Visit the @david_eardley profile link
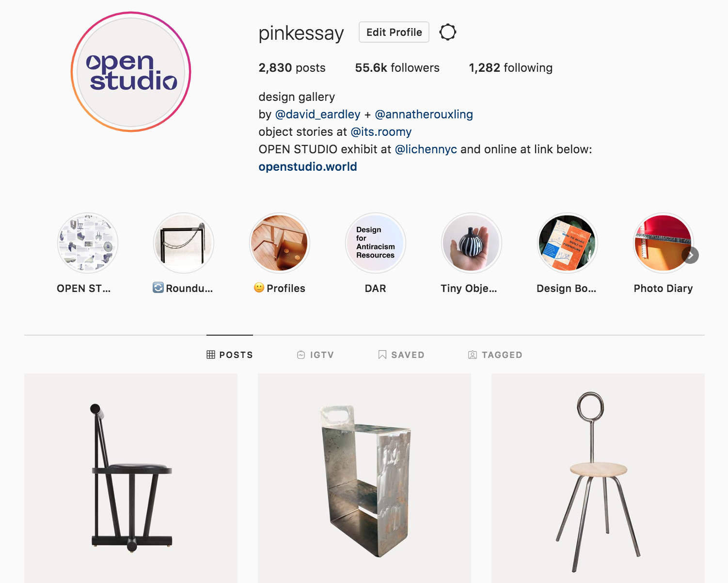Viewport: 728px width, 583px height. pos(318,114)
